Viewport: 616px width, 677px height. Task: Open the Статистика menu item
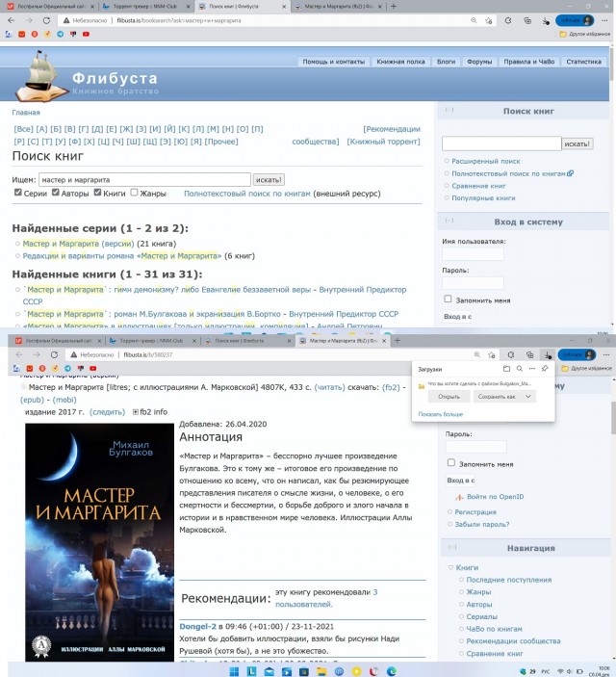pos(583,62)
